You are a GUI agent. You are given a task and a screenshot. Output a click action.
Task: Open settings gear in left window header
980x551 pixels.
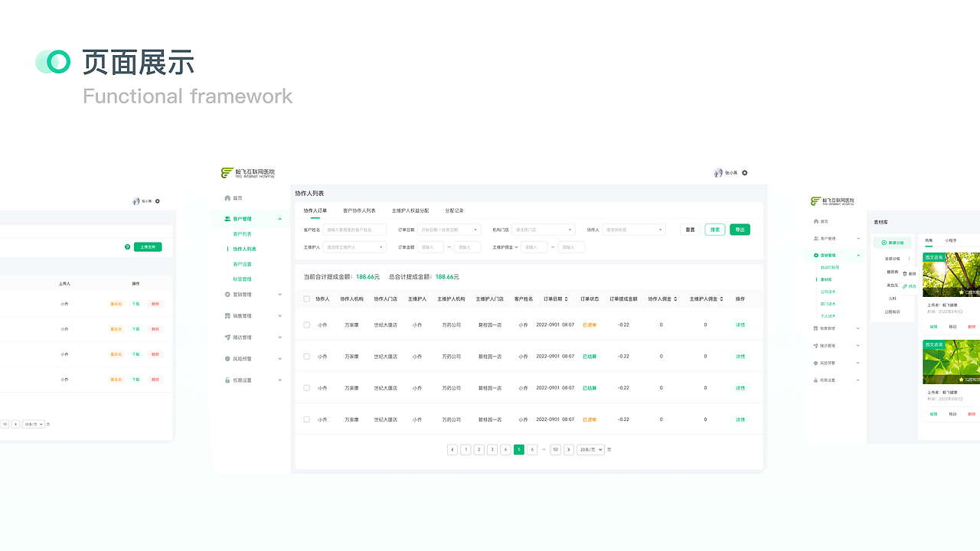[158, 201]
